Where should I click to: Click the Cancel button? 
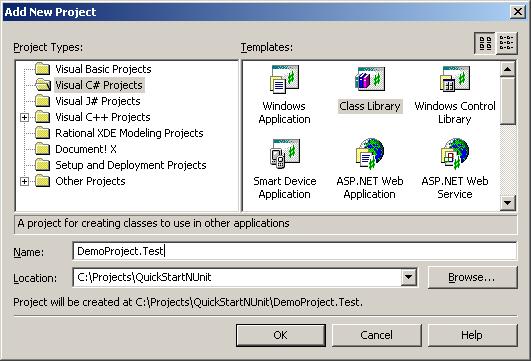coord(377,335)
